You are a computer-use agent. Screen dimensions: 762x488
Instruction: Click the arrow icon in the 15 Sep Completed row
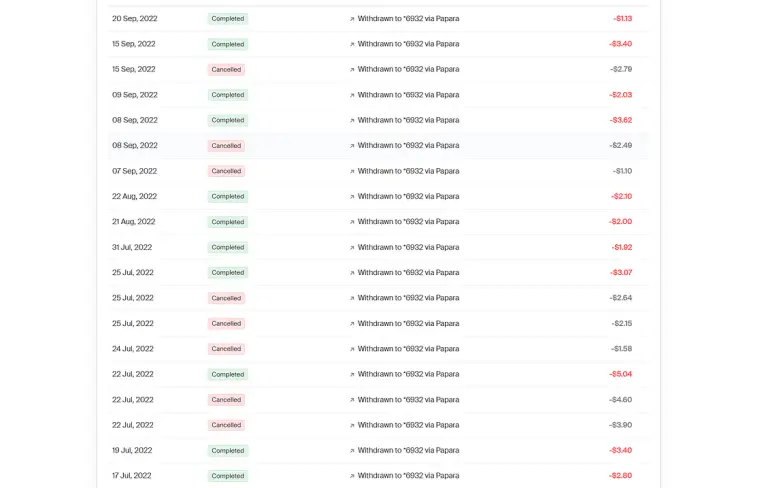pyautogui.click(x=352, y=44)
